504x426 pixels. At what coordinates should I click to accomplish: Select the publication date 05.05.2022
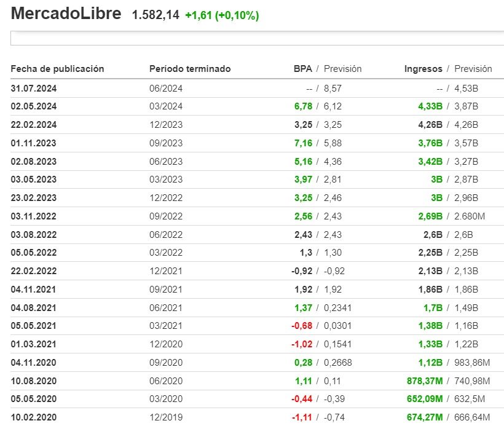click(x=34, y=253)
